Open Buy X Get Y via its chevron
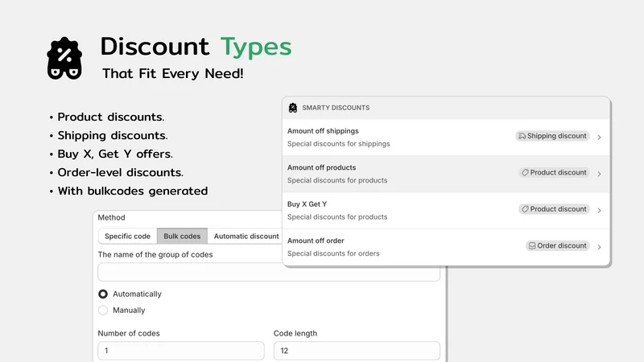 [x=599, y=210]
